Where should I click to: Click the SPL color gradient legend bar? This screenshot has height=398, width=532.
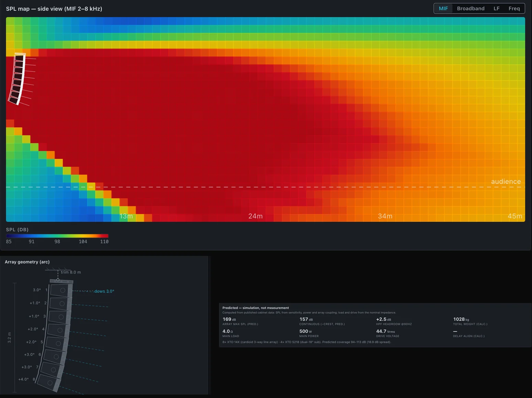[x=57, y=236]
